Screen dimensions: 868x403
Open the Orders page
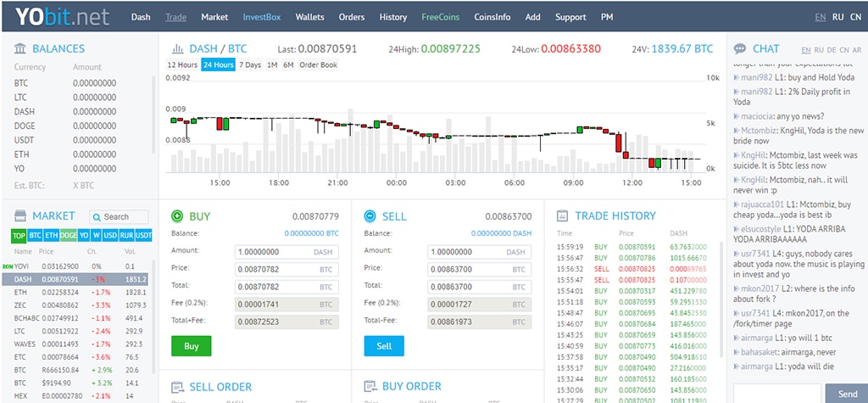click(352, 17)
